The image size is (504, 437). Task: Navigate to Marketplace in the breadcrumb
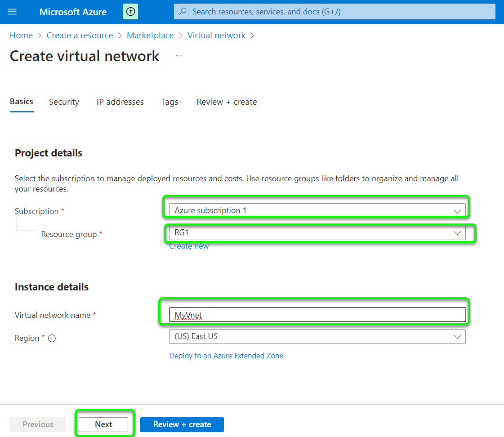(150, 36)
